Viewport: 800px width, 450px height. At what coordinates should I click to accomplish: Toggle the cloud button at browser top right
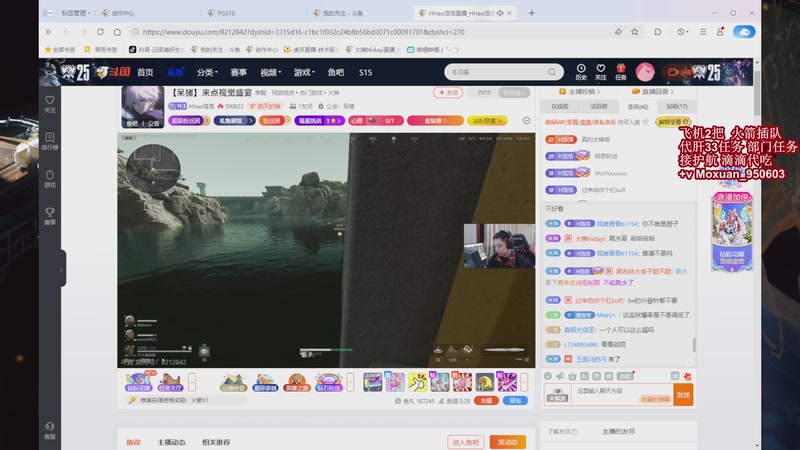click(744, 32)
